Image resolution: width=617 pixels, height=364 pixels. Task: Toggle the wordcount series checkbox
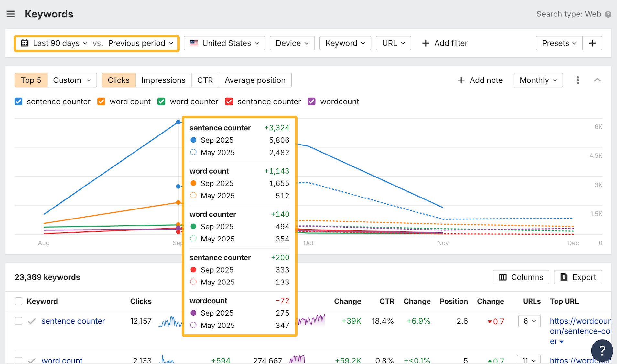pyautogui.click(x=311, y=102)
